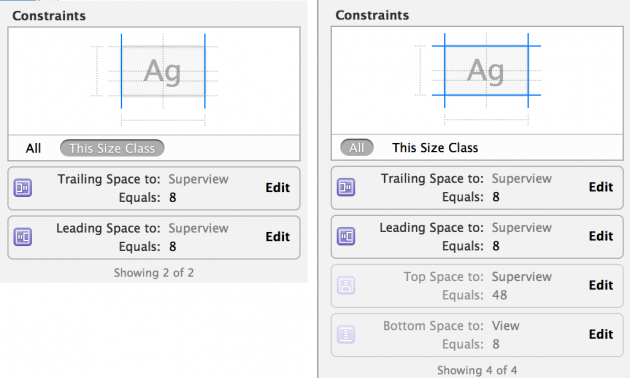Click top blue constraint line in right diagram
Viewport: 630px width, 378px height.
[486, 46]
